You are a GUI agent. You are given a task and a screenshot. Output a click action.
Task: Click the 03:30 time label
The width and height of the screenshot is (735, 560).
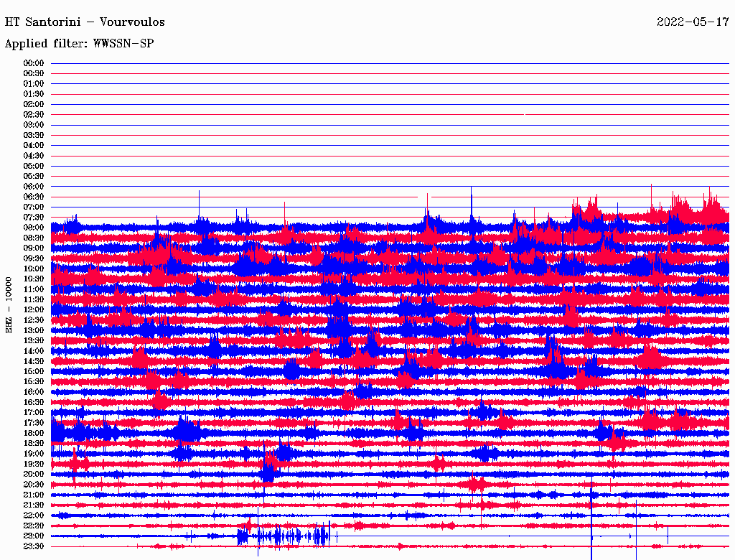pyautogui.click(x=34, y=135)
